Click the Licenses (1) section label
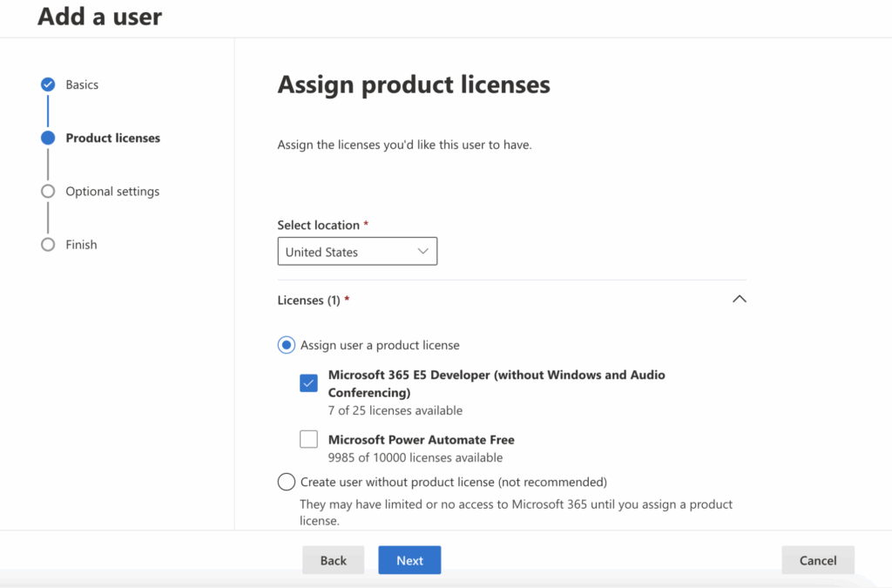Viewport: 892px width, 588px height. (306, 299)
